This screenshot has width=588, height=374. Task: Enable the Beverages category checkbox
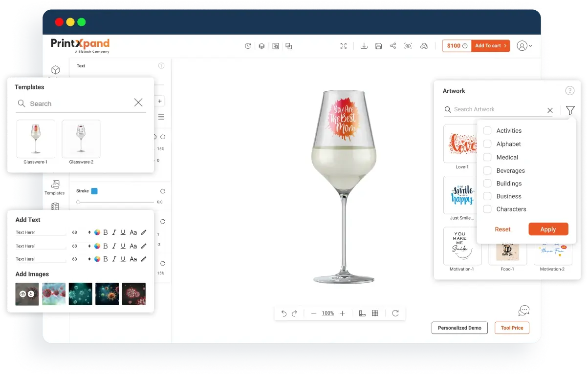[487, 171]
